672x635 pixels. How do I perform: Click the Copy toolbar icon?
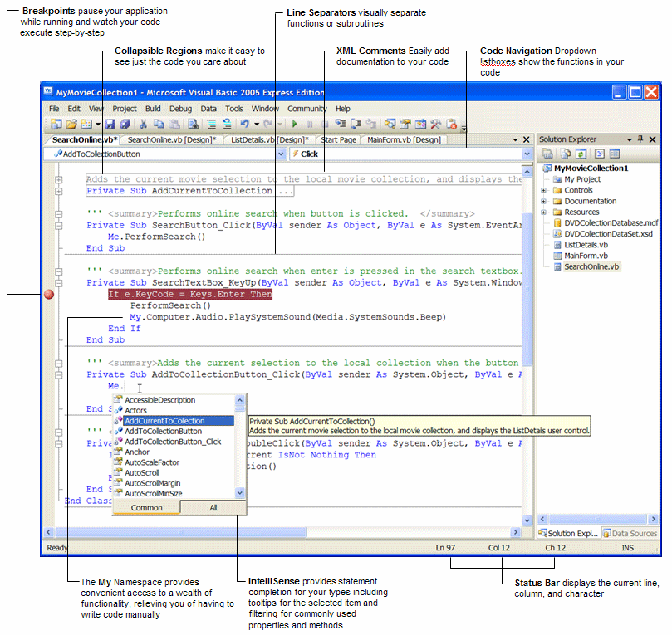159,125
